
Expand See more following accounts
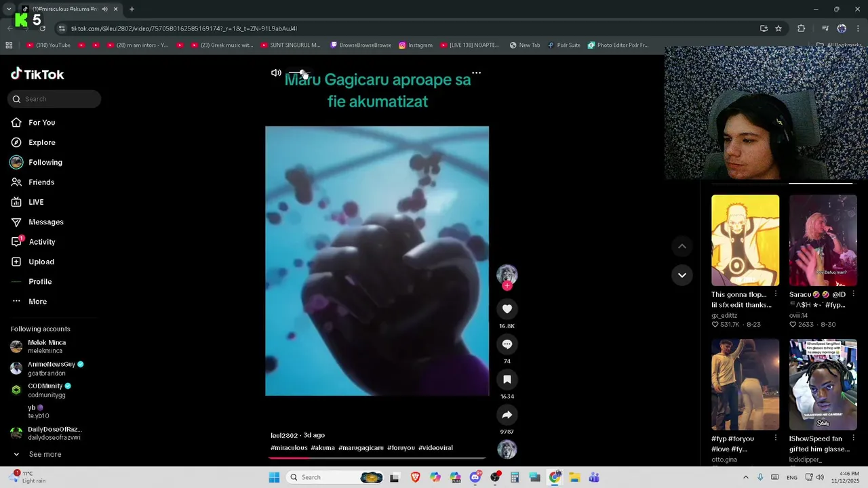(45, 454)
